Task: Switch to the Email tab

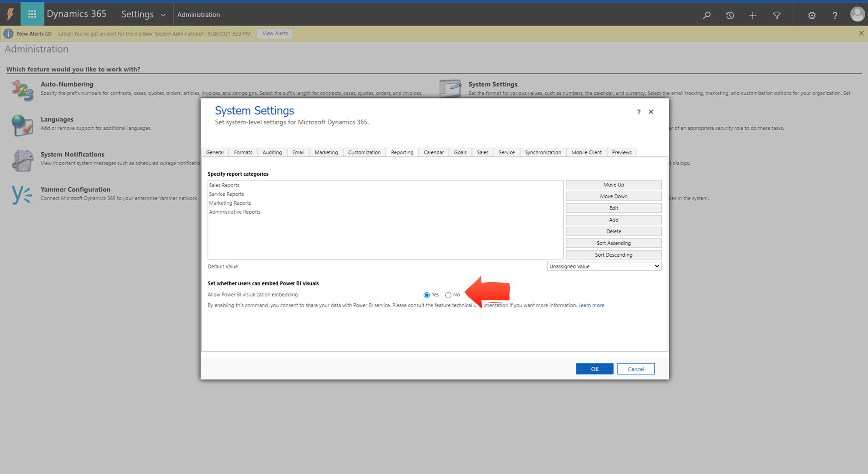Action: 298,152
